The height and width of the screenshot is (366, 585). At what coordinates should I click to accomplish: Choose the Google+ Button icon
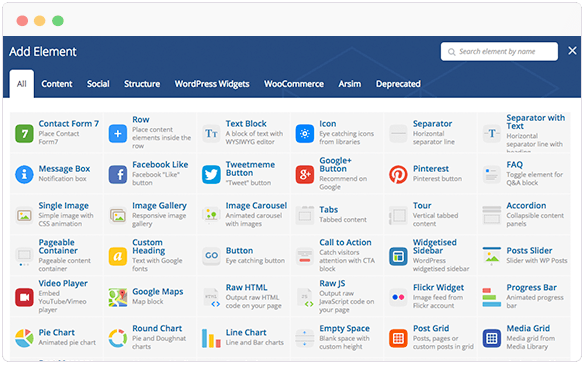coord(305,174)
